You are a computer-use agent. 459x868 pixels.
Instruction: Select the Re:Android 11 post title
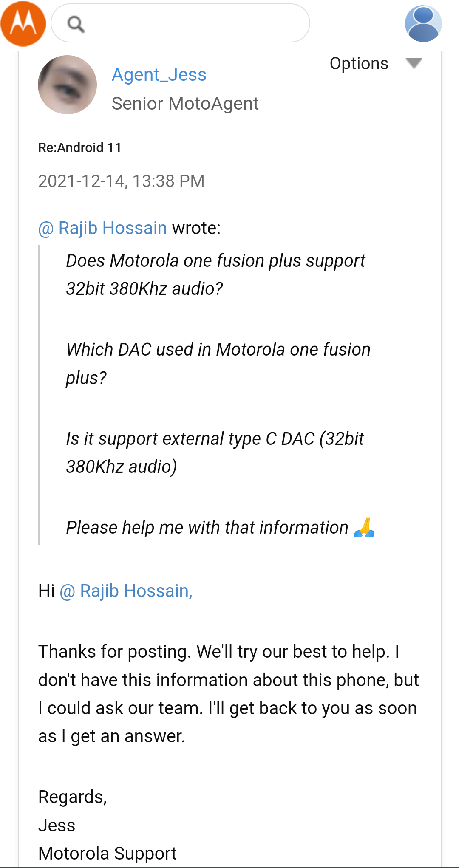(79, 147)
